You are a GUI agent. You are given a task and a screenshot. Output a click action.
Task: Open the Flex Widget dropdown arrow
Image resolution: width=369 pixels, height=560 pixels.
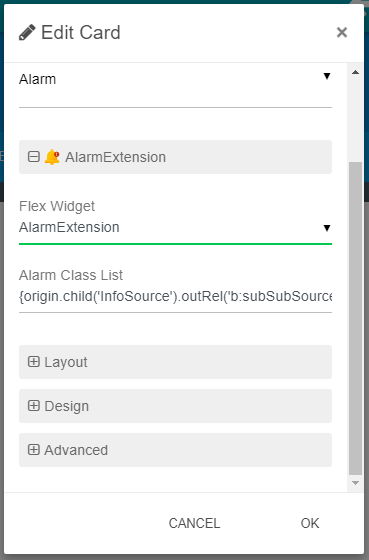click(x=326, y=228)
